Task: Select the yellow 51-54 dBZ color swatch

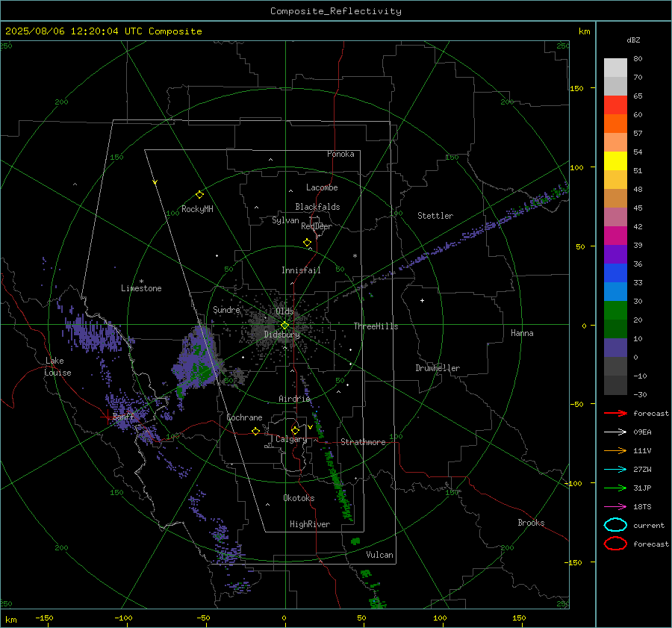Action: coord(615,161)
